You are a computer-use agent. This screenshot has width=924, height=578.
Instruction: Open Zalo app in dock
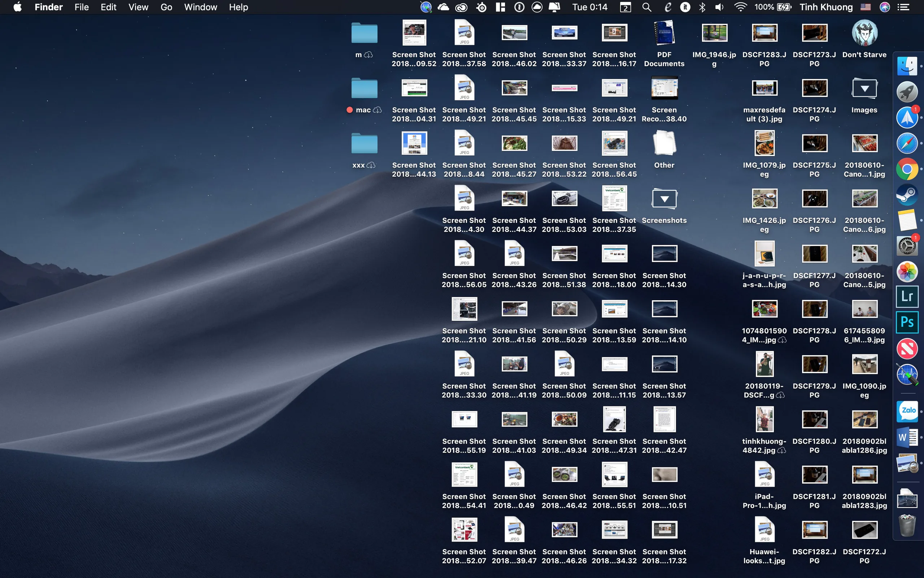907,411
